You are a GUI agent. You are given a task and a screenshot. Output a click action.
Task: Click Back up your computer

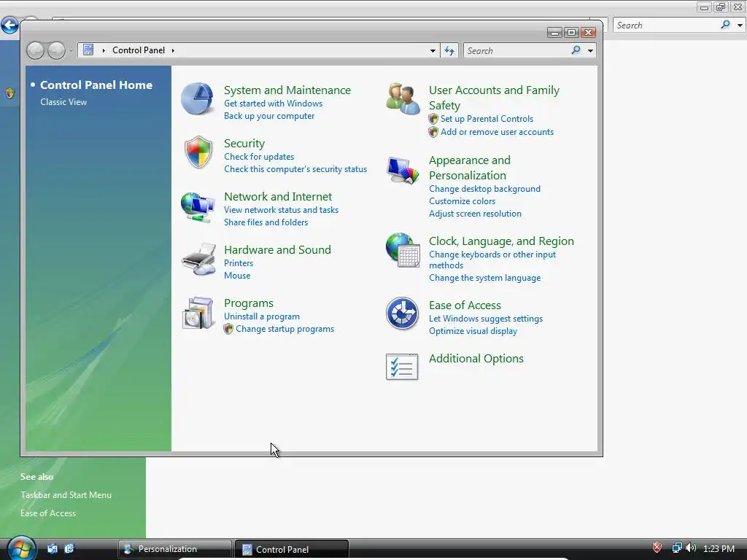(269, 116)
